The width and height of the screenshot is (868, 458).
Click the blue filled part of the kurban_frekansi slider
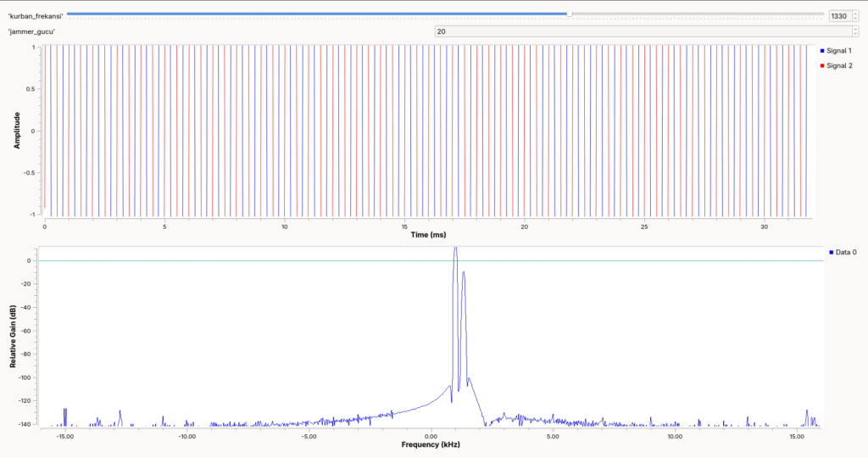tap(316, 14)
